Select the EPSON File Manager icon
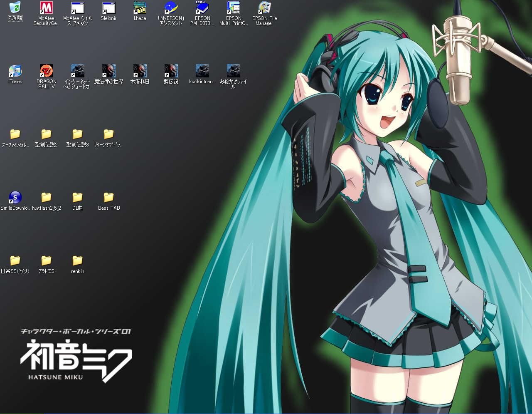The width and height of the screenshot is (532, 414). 264,13
